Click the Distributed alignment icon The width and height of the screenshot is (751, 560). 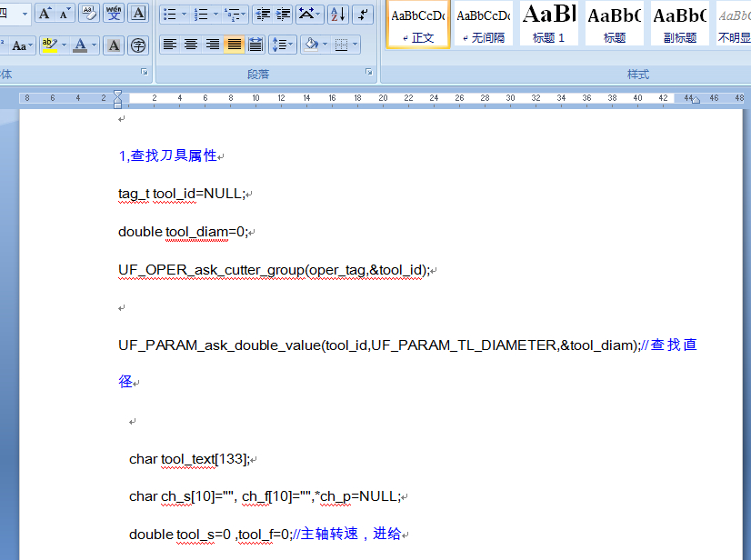coord(255,45)
